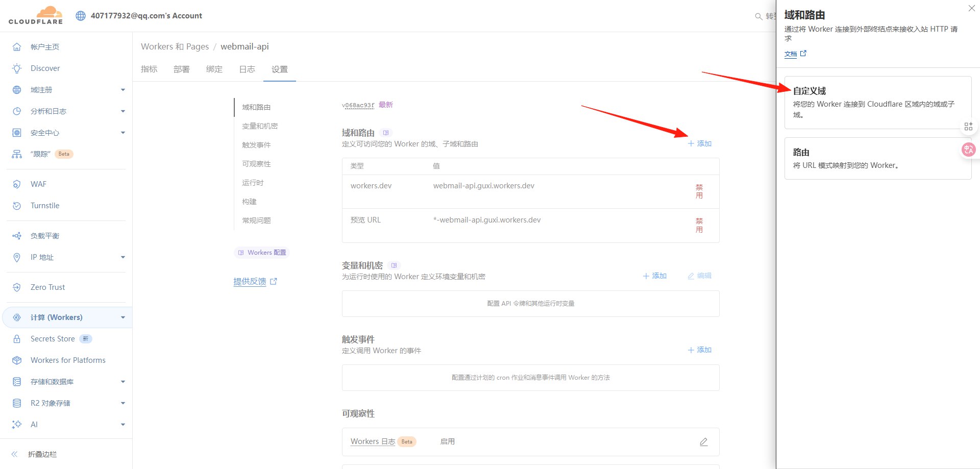Click the Zero Trust sidebar icon
The image size is (980, 469).
16,287
